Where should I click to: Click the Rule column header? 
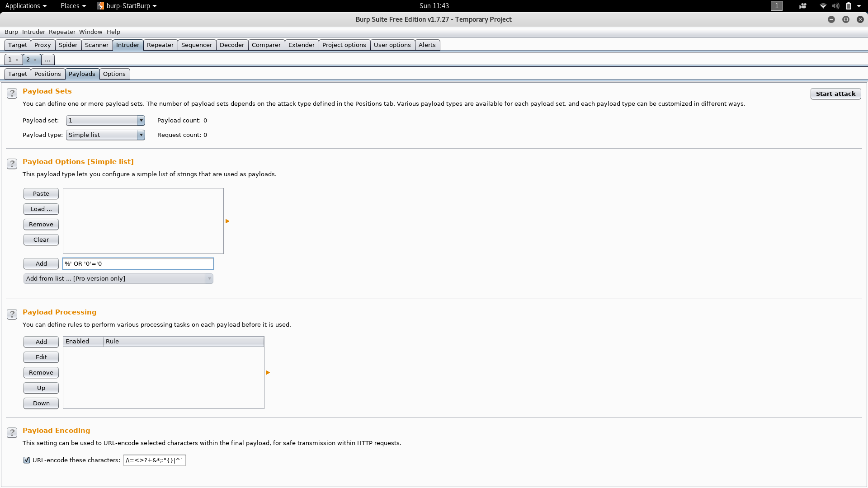[x=184, y=341]
